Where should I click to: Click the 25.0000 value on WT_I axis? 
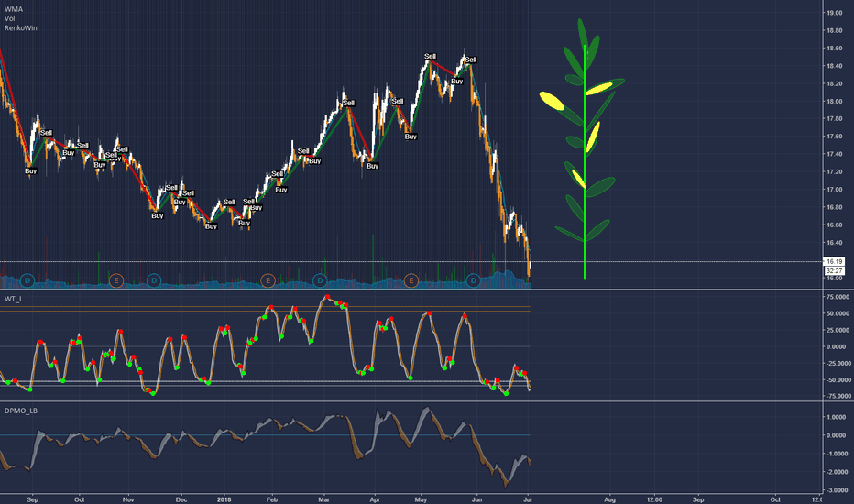pos(838,330)
